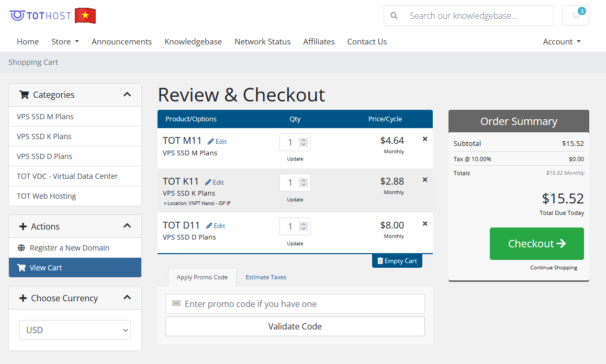Click the green Checkout button
The image size is (606, 364).
tap(536, 244)
